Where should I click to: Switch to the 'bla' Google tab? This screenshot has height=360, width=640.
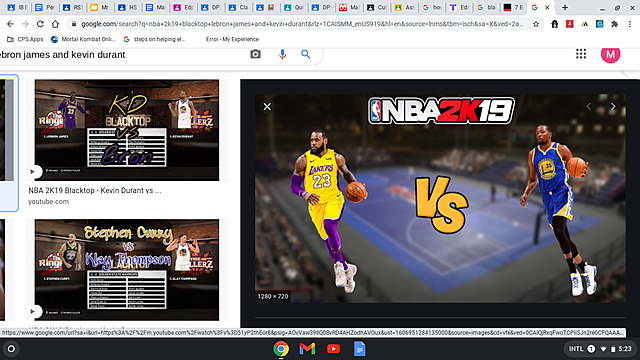(x=487, y=7)
